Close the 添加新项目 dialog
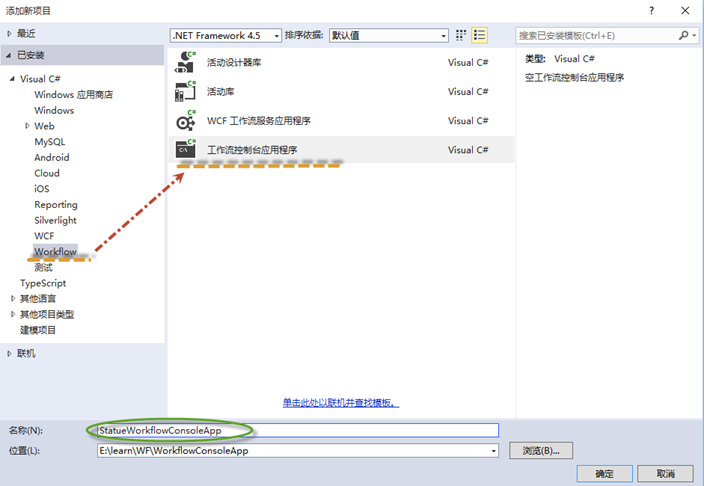Viewport: 704px width, 486px height. (685, 10)
